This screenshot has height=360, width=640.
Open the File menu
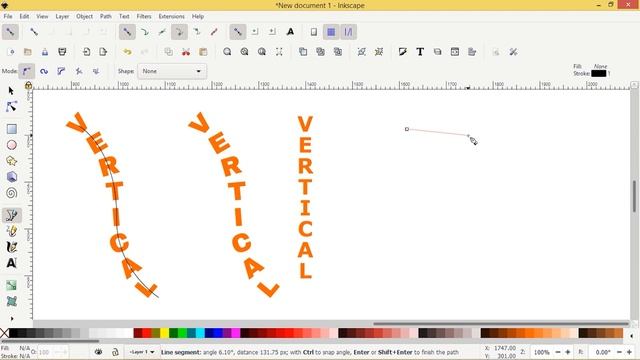point(8,16)
